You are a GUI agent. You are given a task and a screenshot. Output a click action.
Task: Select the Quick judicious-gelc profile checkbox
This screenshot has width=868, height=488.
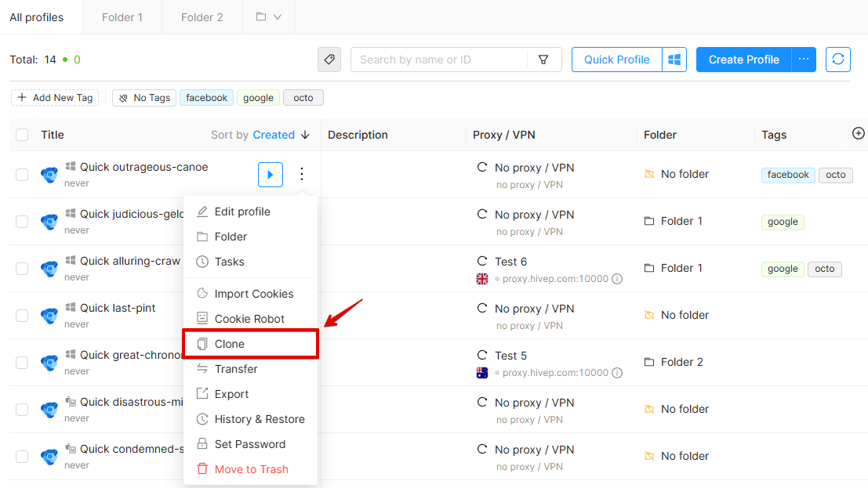(22, 222)
